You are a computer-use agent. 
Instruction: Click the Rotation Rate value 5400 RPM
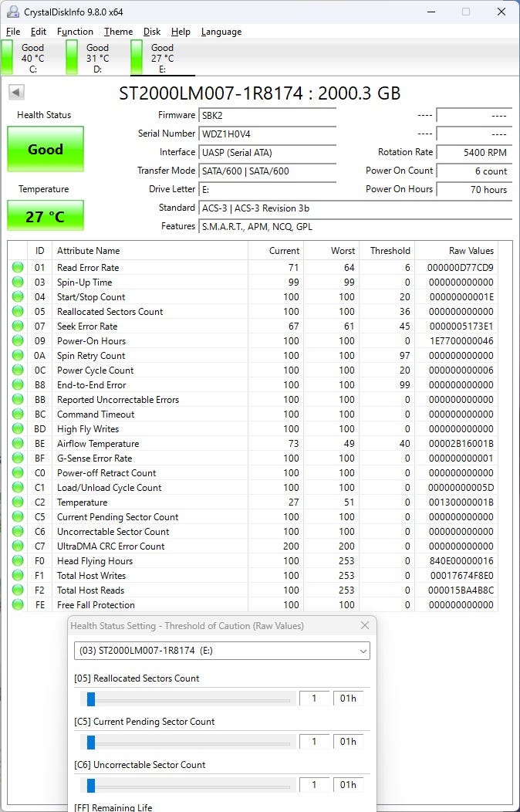tap(474, 152)
